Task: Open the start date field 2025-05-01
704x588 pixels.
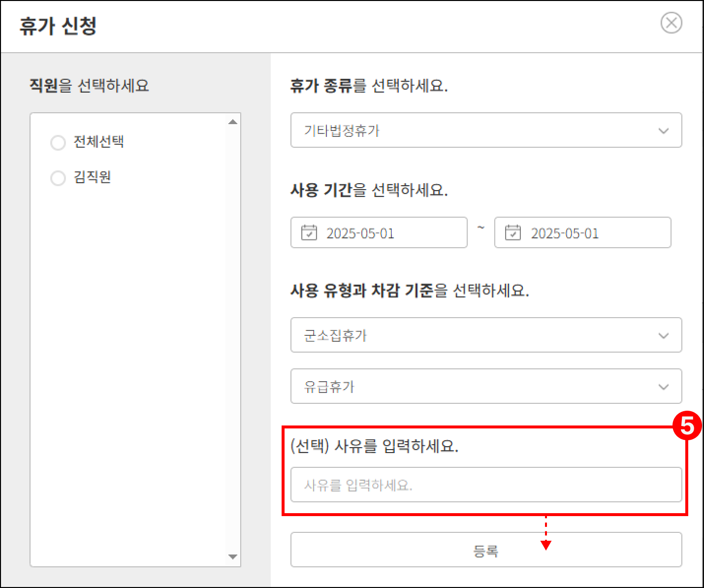Action: point(379,232)
